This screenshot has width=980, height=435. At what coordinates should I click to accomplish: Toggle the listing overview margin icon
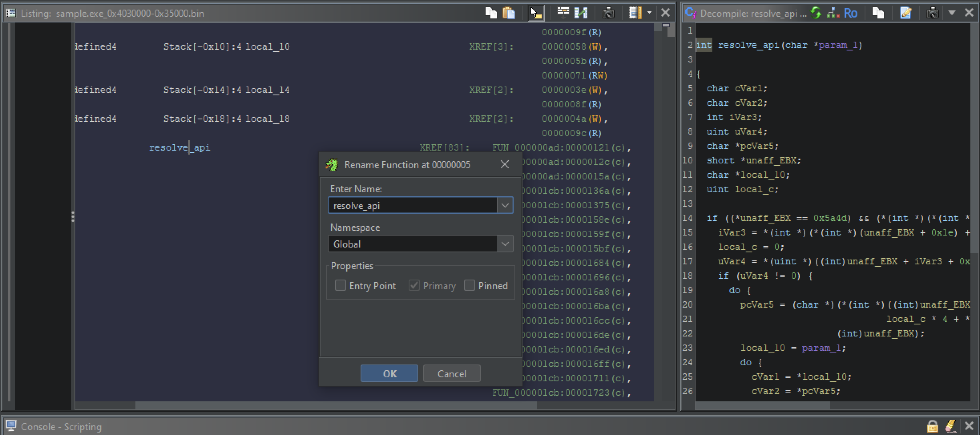tap(635, 13)
